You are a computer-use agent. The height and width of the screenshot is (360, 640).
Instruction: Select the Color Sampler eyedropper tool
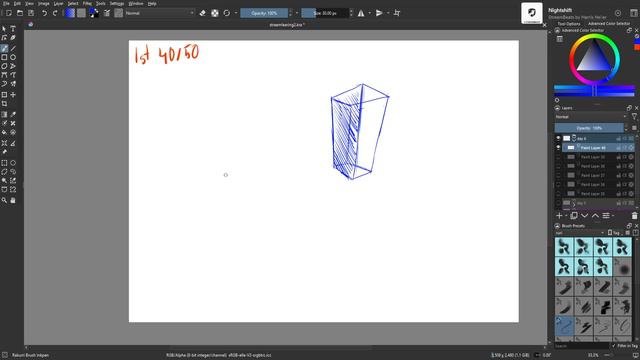click(13, 114)
